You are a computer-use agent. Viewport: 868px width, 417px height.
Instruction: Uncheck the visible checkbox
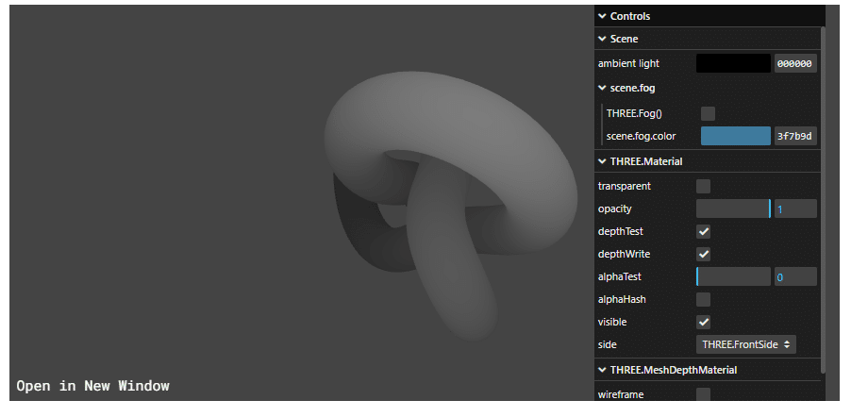tap(703, 323)
